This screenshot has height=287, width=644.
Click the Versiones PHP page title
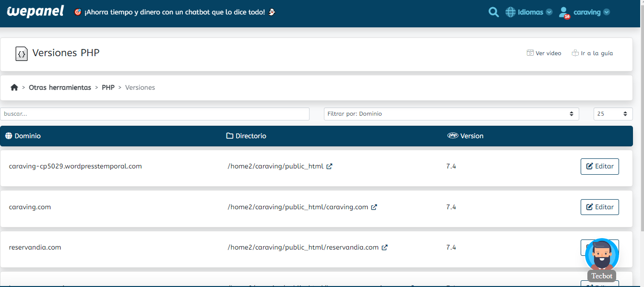[x=66, y=53]
